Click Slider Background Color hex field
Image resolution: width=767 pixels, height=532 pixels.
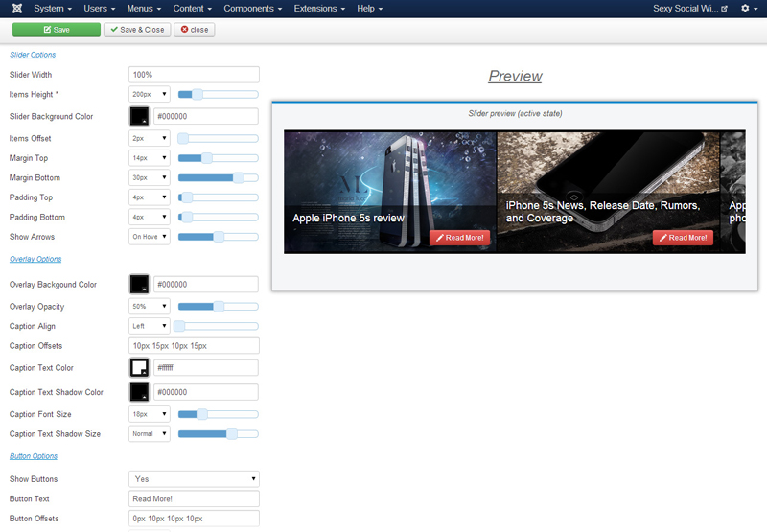pyautogui.click(x=206, y=116)
